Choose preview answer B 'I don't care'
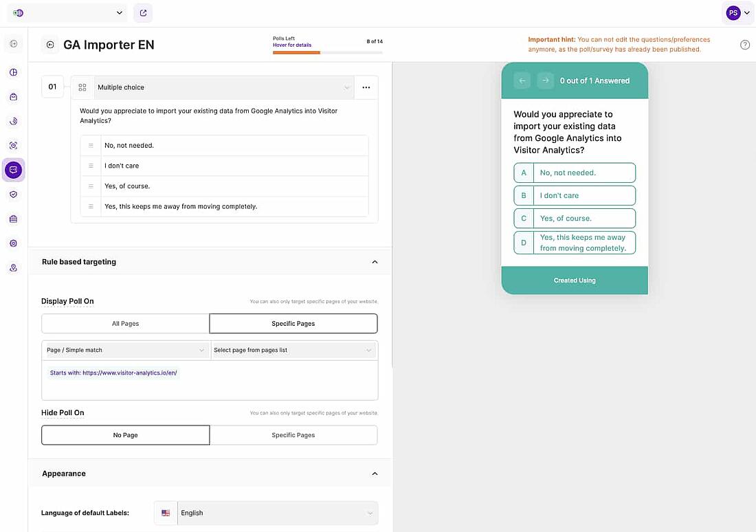 (575, 195)
